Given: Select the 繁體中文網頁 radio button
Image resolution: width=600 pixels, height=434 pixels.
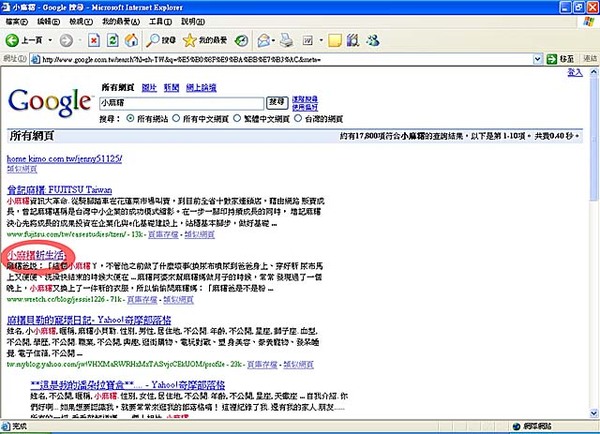Looking at the screenshot, I should click(x=237, y=118).
